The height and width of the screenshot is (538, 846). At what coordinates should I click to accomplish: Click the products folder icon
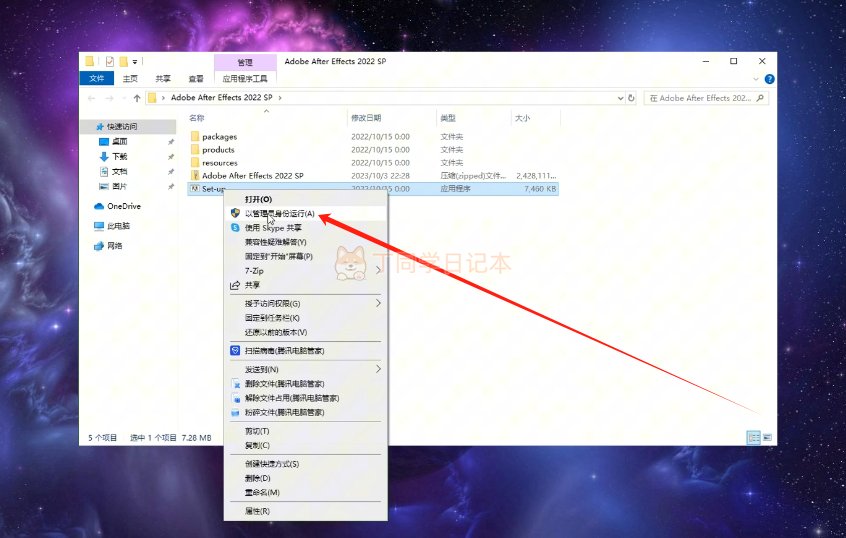coord(195,149)
